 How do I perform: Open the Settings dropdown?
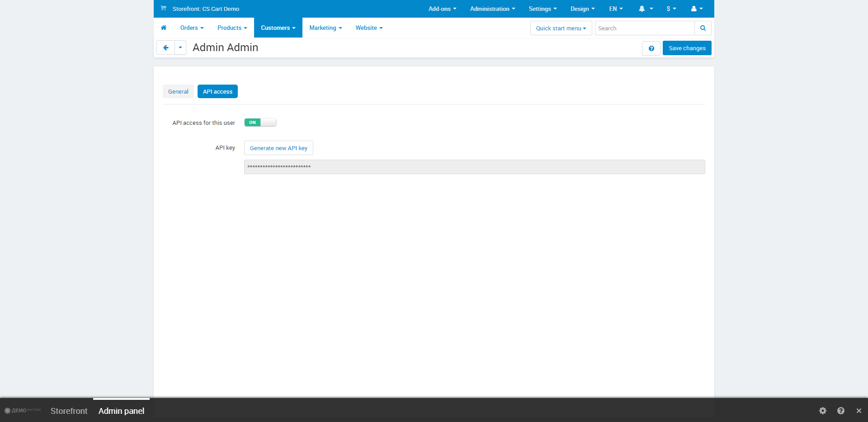[x=542, y=9]
